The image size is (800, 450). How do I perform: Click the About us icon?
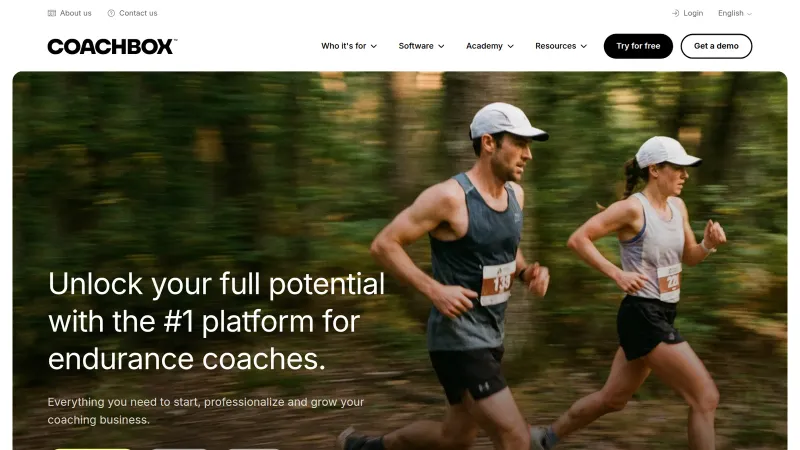(x=52, y=13)
